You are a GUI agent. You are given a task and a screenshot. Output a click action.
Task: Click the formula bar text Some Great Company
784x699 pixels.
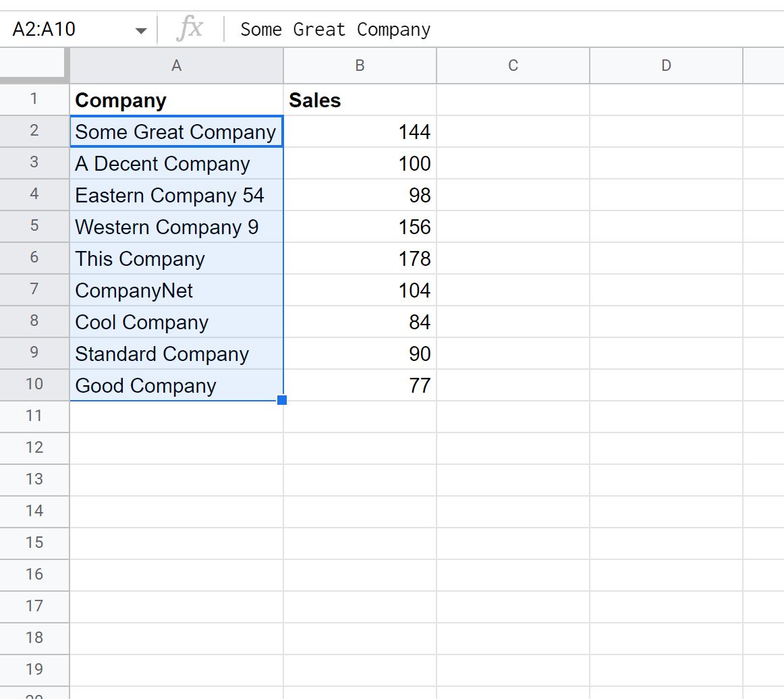click(x=335, y=30)
